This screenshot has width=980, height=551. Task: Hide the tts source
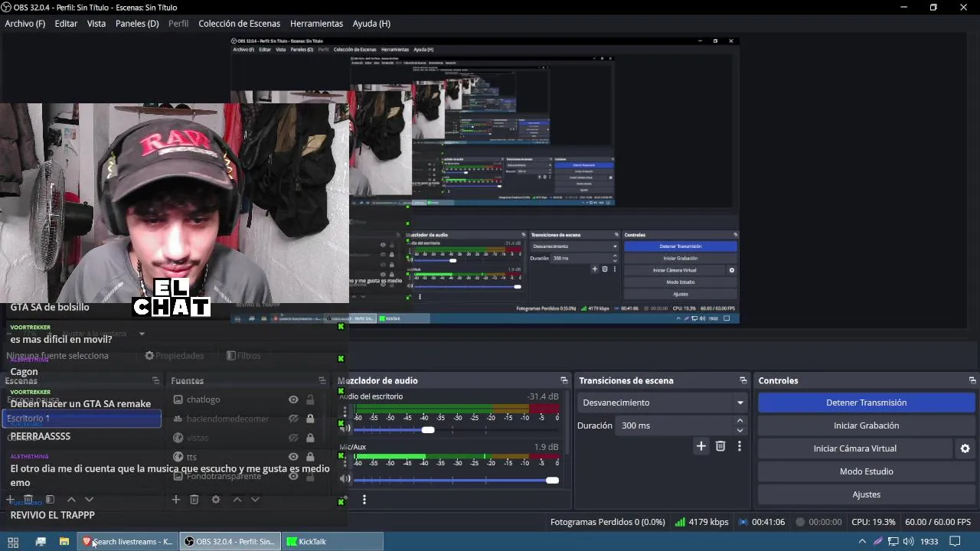(293, 457)
